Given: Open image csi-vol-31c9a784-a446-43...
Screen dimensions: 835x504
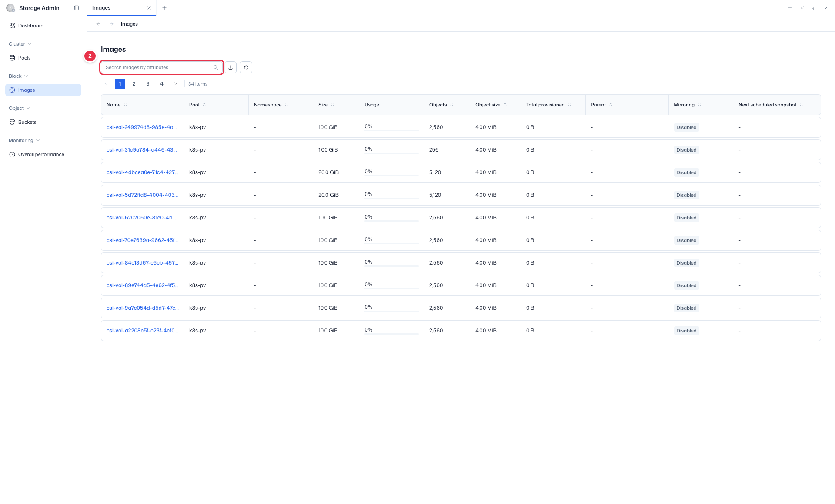Looking at the screenshot, I should (141, 150).
